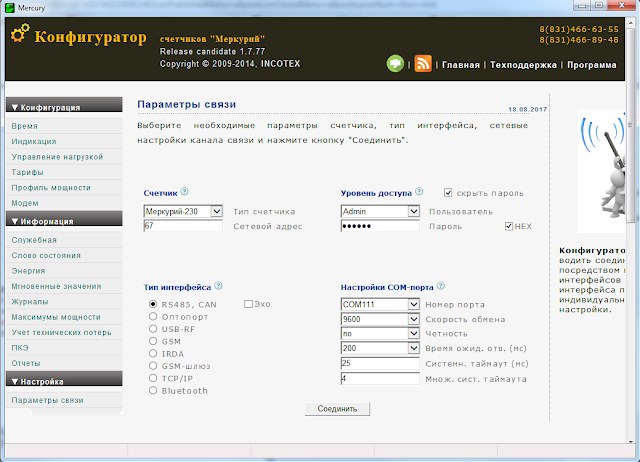Select the RS485, CAN interface radio button
This screenshot has height=462, width=640.
click(x=153, y=304)
